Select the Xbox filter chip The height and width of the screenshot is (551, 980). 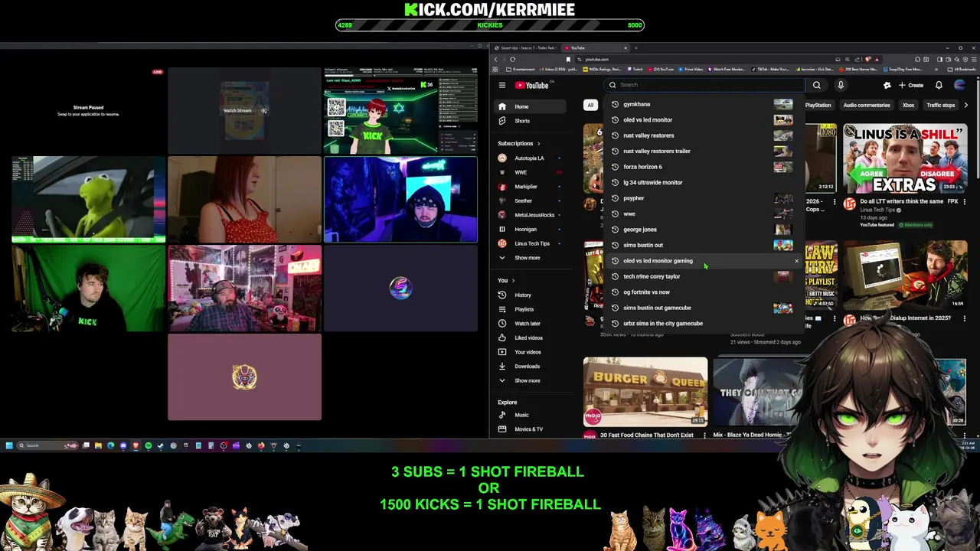coord(909,105)
